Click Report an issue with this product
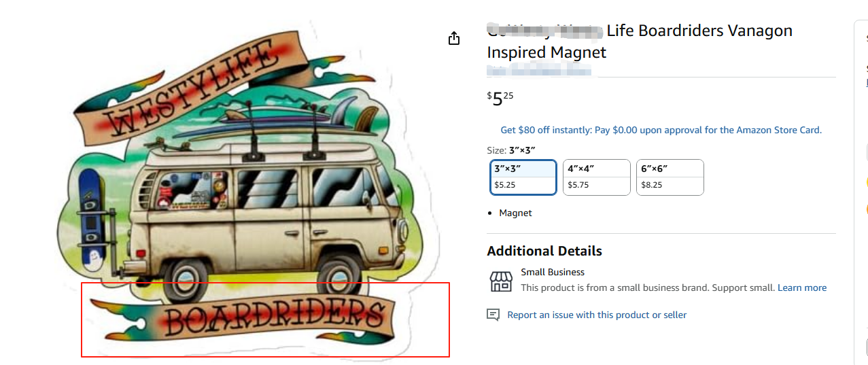868x365 pixels. (x=597, y=315)
